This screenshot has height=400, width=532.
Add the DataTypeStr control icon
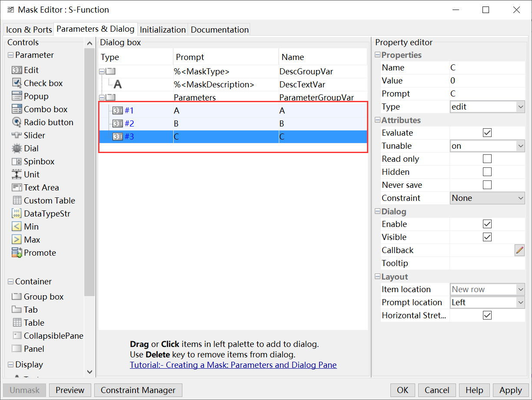pos(17,213)
